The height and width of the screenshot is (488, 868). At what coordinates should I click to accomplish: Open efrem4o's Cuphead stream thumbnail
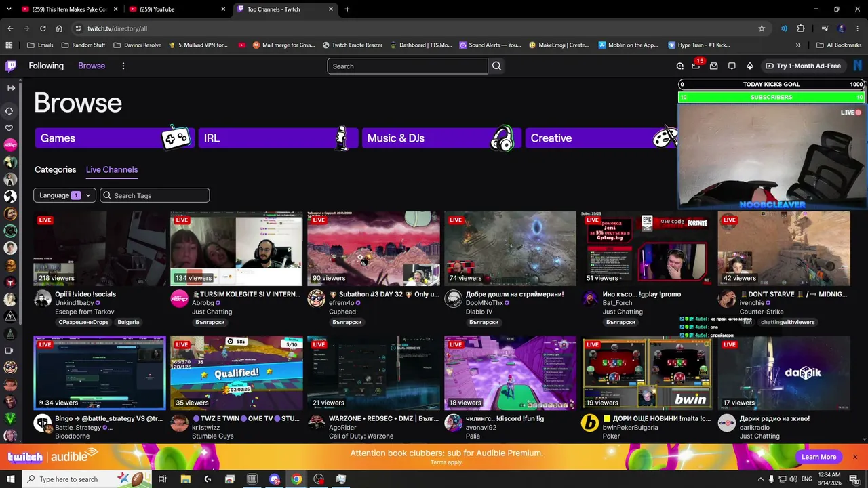pyautogui.click(x=374, y=249)
